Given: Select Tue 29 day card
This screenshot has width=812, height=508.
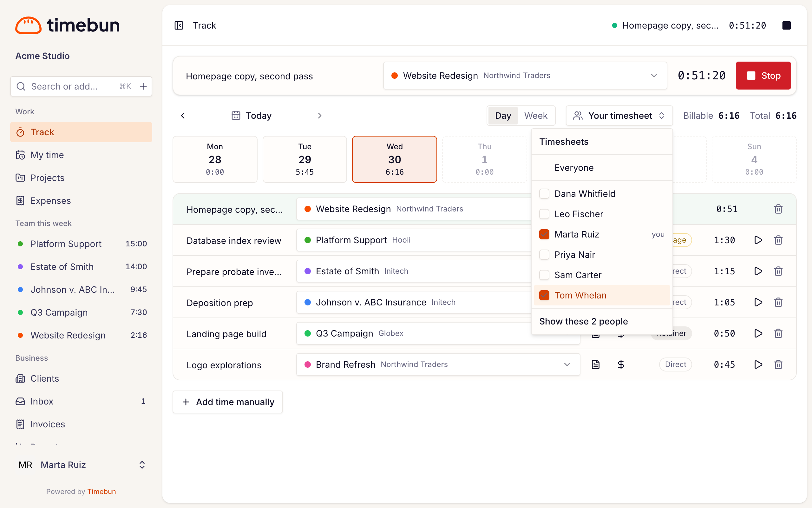Looking at the screenshot, I should coord(305,159).
